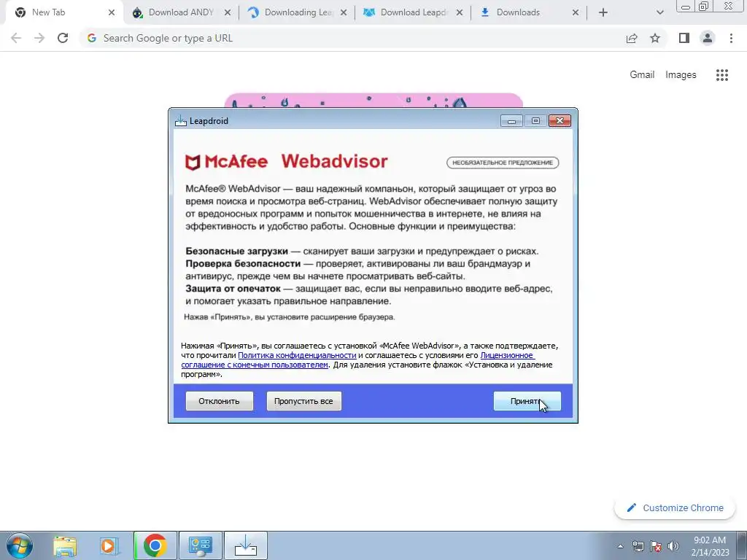Click the Принять accept button
Screen dimensions: 747x560
[527, 401]
